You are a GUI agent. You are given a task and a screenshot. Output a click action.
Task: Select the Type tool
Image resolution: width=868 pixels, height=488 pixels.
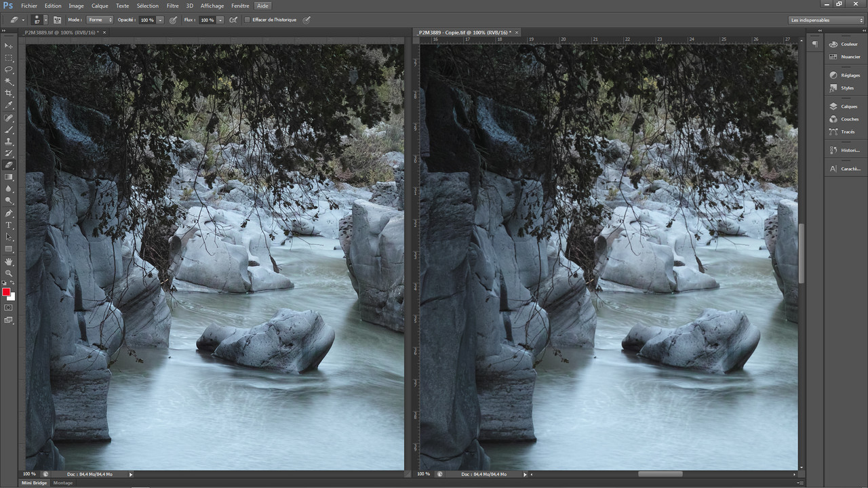[x=9, y=225]
